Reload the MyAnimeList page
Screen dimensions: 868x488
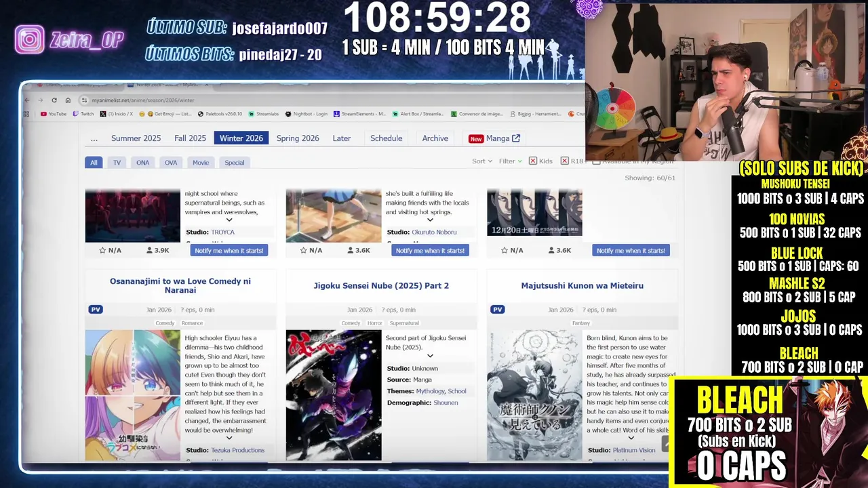click(54, 100)
